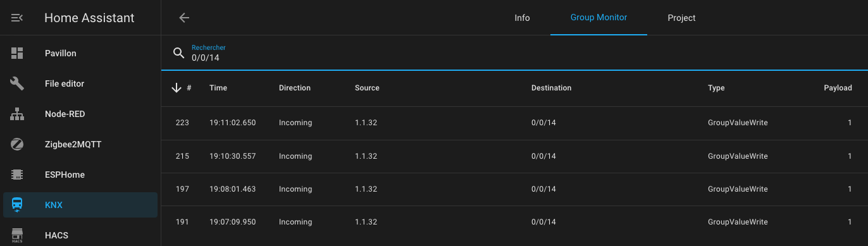Sort by the Direction column header
The width and height of the screenshot is (868, 246).
coord(295,88)
